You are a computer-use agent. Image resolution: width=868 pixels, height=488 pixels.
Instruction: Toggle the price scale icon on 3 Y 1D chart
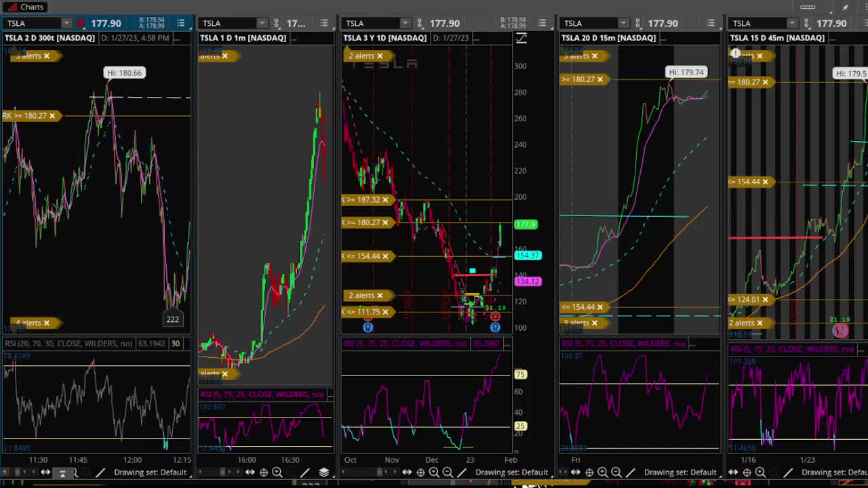(521, 38)
